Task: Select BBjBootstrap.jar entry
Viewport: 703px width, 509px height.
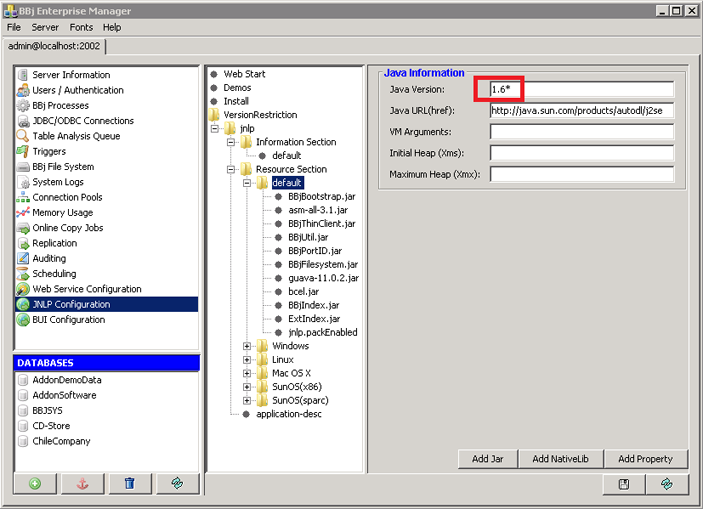Action: [322, 196]
